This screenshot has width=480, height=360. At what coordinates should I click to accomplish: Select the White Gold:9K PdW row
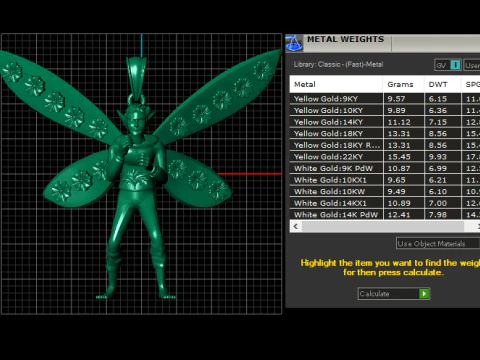(x=385, y=168)
